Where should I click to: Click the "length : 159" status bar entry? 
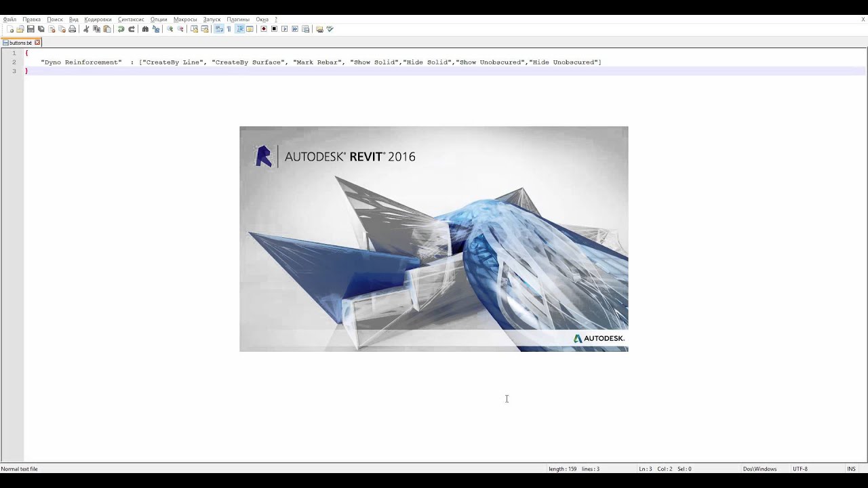562,469
